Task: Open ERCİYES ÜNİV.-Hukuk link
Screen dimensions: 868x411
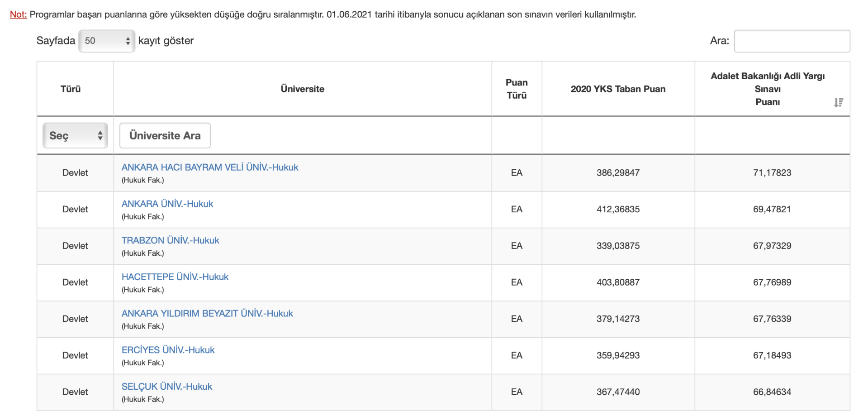Action: (168, 350)
